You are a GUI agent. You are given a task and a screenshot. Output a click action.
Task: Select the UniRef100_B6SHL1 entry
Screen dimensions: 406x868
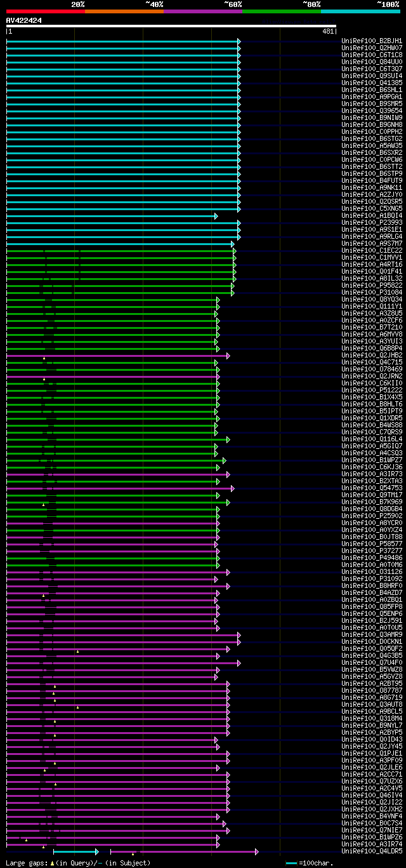pos(372,90)
